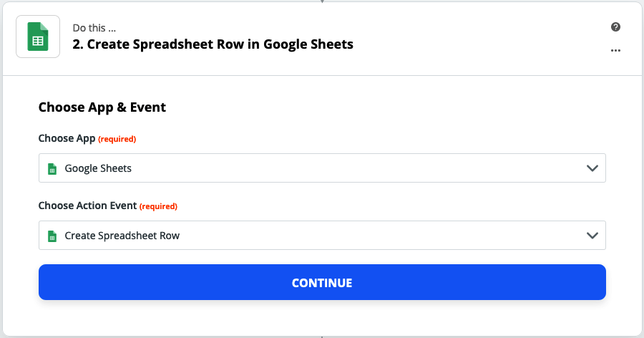This screenshot has height=338, width=644.
Task: Open help via the question mark icon
Action: [615, 27]
